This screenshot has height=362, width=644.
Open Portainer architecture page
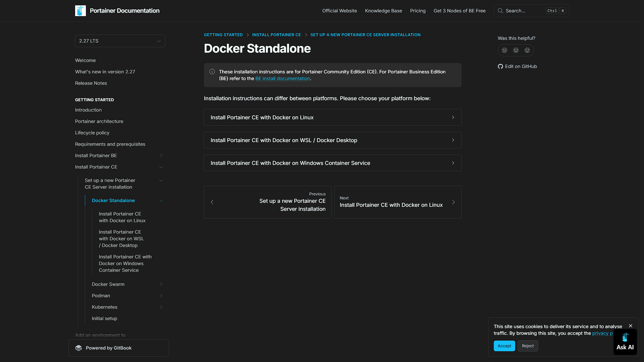pos(99,121)
